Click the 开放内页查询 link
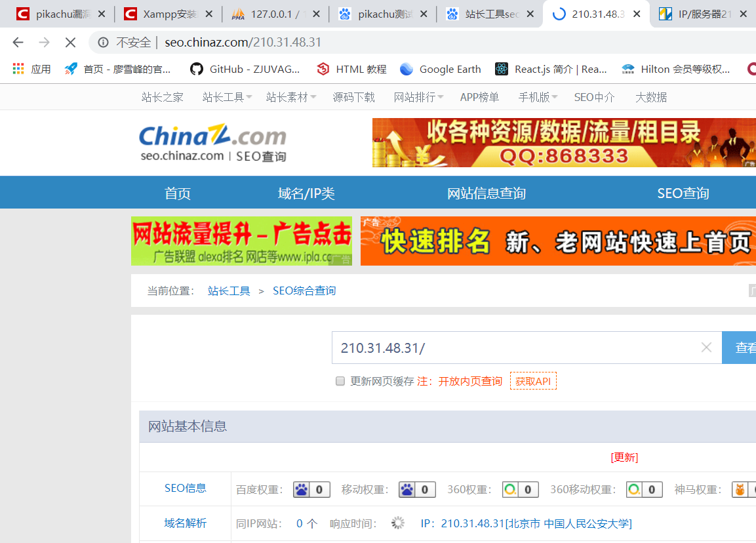 (470, 382)
